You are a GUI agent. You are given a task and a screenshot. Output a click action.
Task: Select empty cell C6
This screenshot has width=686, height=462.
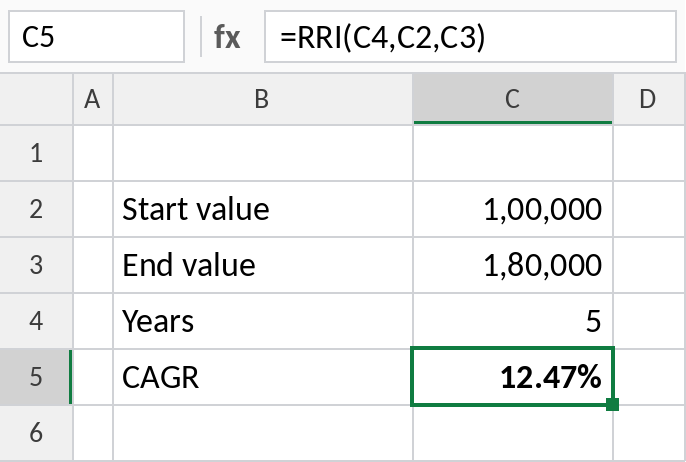[513, 433]
